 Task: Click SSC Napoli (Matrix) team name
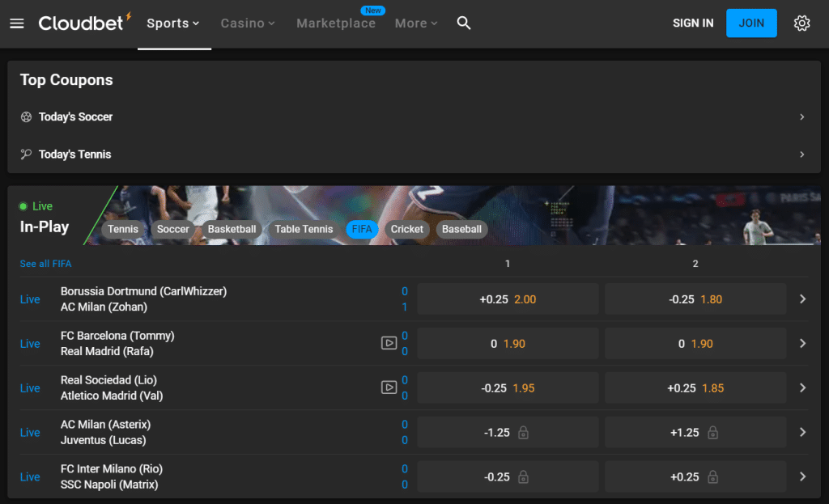pyautogui.click(x=109, y=485)
